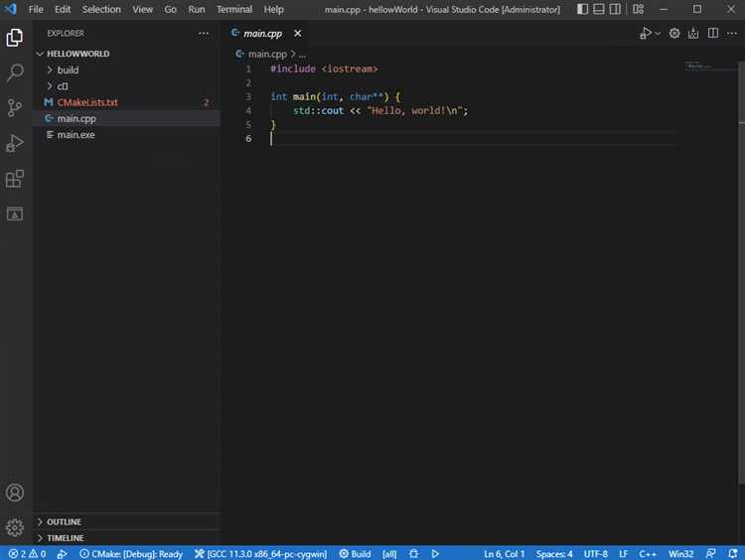This screenshot has height=560, width=745.
Task: Click the gear icon in editor toolbar
Action: tap(674, 33)
